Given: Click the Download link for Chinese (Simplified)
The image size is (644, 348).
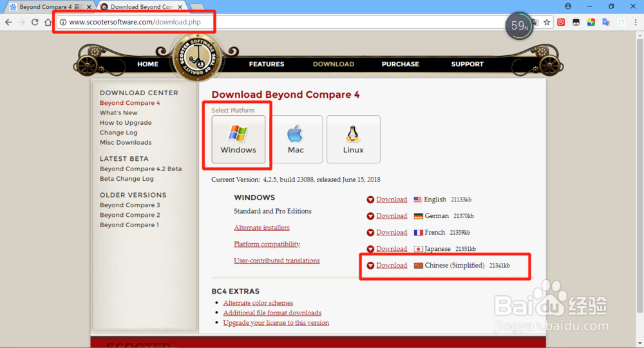Looking at the screenshot, I should tap(392, 265).
